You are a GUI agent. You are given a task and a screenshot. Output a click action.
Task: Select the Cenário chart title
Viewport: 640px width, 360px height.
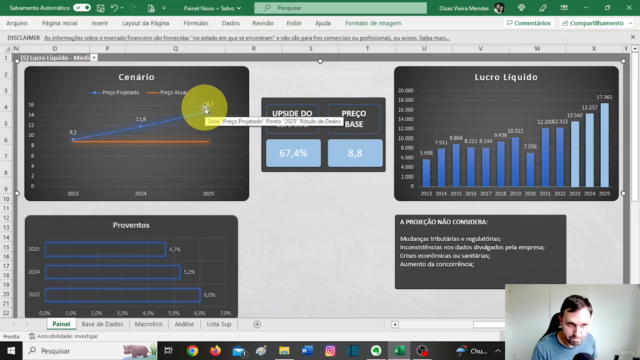pyautogui.click(x=136, y=77)
